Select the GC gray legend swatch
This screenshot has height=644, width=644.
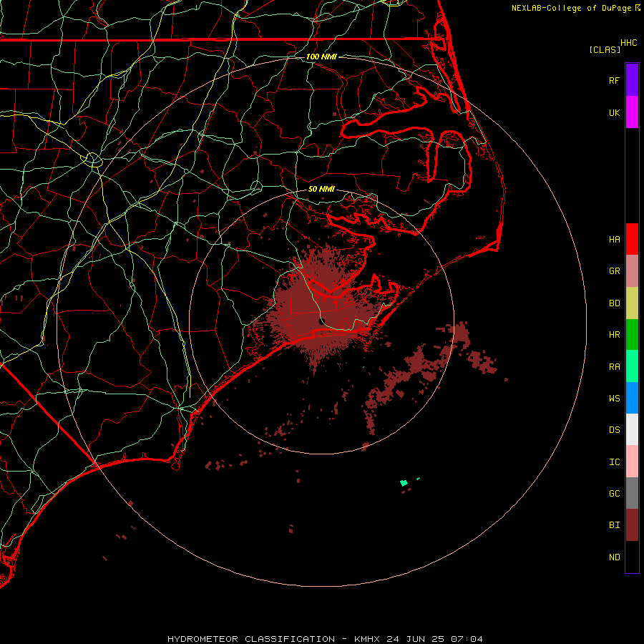[x=632, y=493]
